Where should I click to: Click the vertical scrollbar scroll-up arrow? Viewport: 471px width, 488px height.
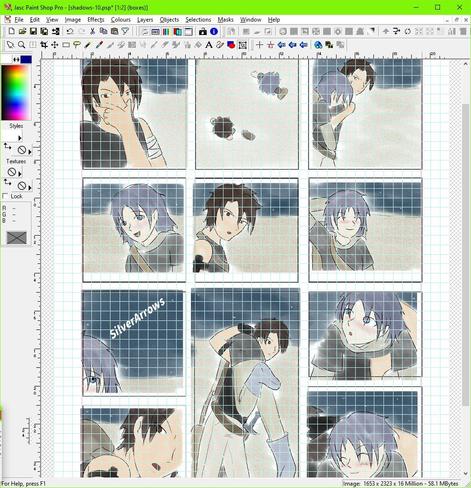(x=466, y=63)
